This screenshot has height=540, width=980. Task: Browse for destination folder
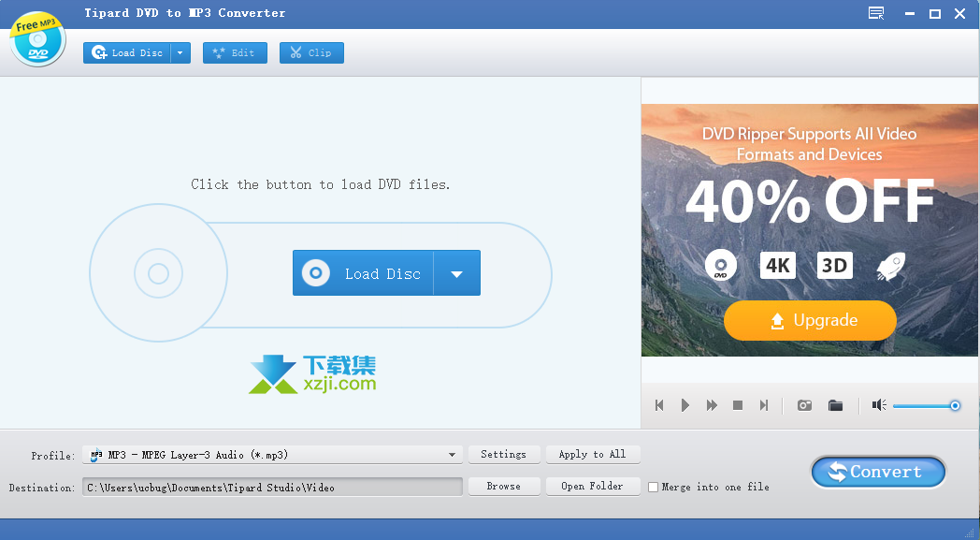point(503,487)
